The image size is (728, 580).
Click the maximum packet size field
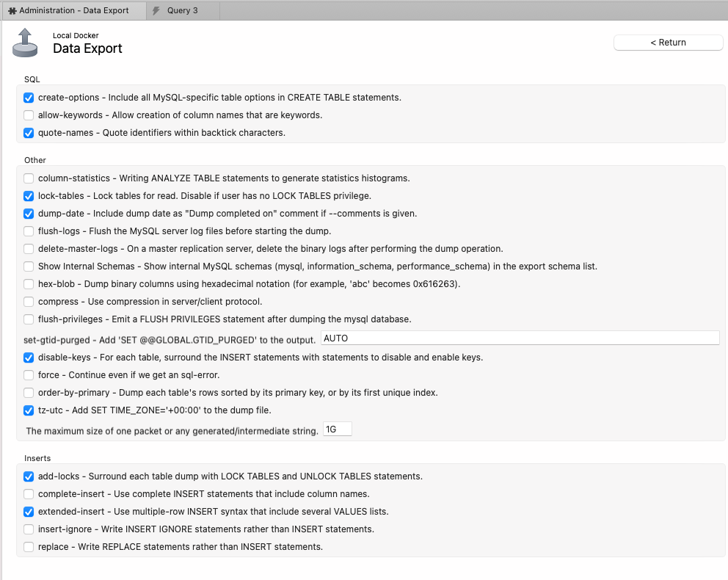tap(338, 429)
